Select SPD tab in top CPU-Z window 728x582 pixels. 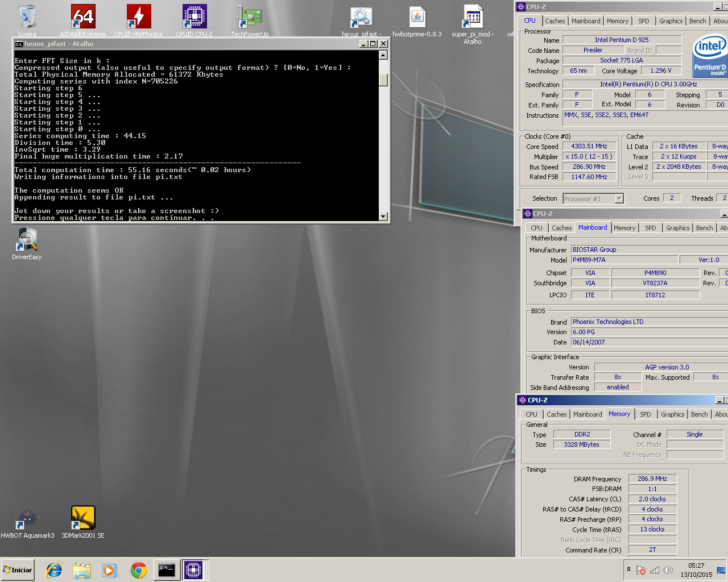coord(644,21)
